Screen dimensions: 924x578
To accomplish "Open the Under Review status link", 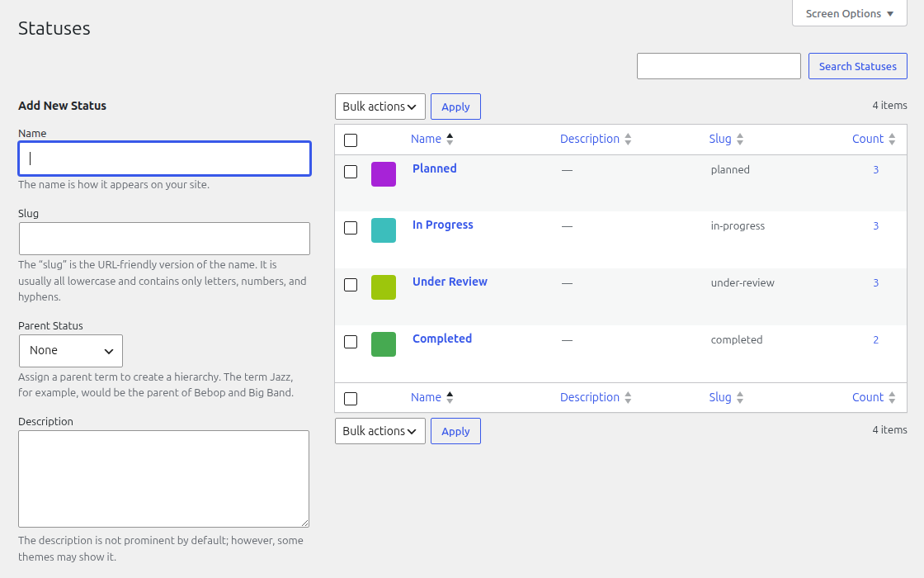I will click(450, 282).
